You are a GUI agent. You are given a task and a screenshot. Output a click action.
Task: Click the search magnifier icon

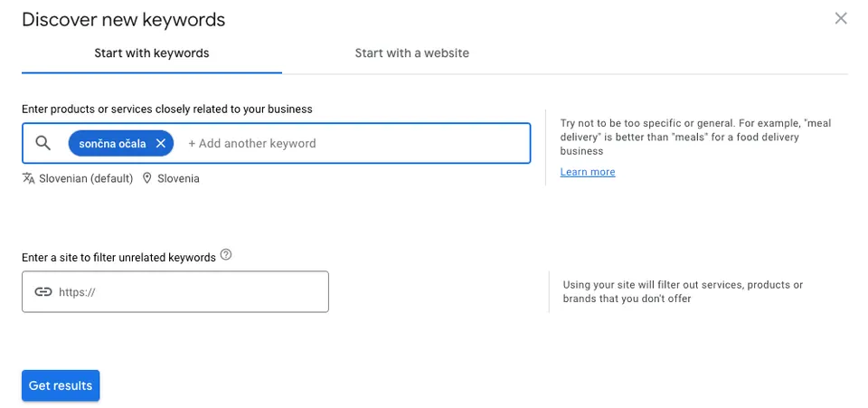[43, 143]
